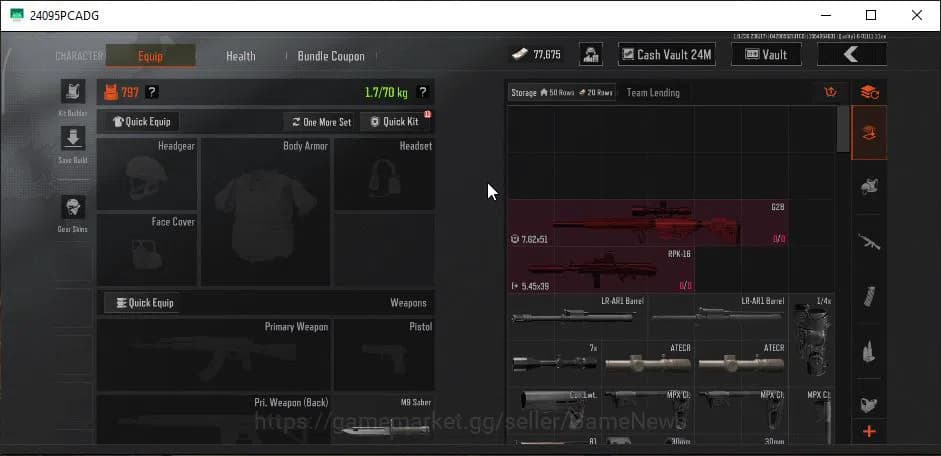Viewport: 941px width, 456px height.
Task: Select the M9 Saber knife slot
Action: pyautogui.click(x=384, y=419)
